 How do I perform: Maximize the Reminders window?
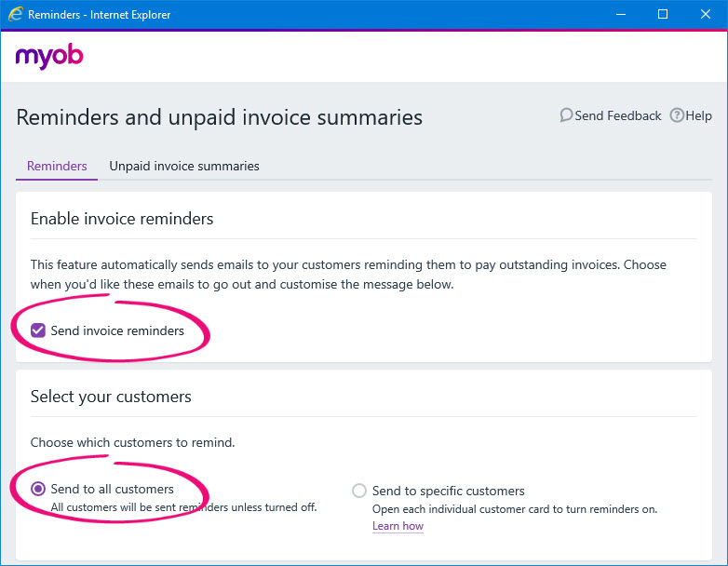[x=663, y=14]
